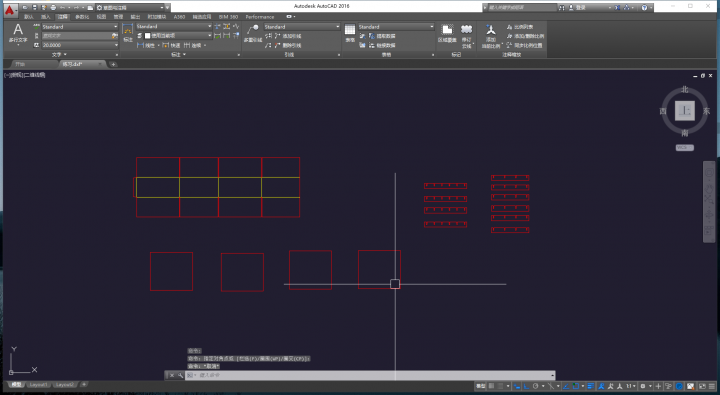This screenshot has height=395, width=720.
Task: Switch to the A360 ribbon tab
Action: coord(179,17)
